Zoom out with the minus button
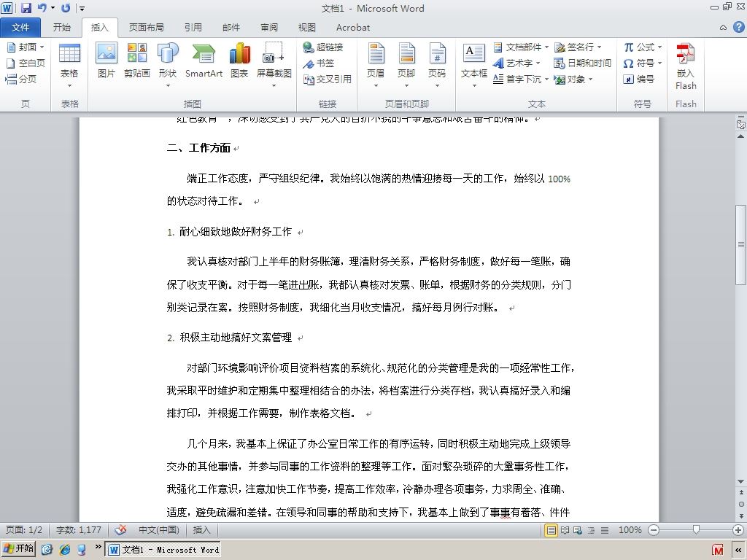 click(x=654, y=530)
